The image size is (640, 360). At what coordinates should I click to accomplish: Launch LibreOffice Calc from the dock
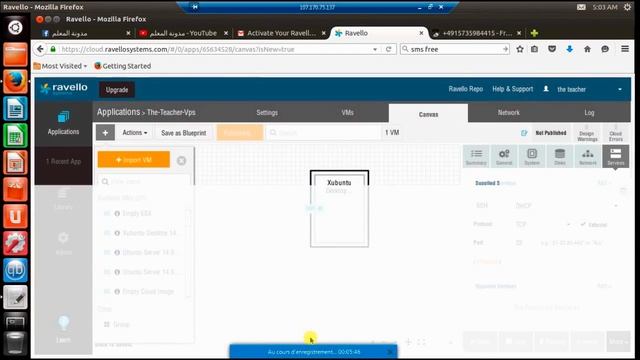[x=15, y=136]
